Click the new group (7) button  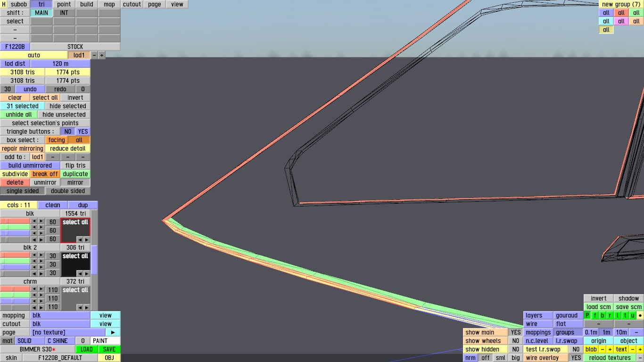621,4
